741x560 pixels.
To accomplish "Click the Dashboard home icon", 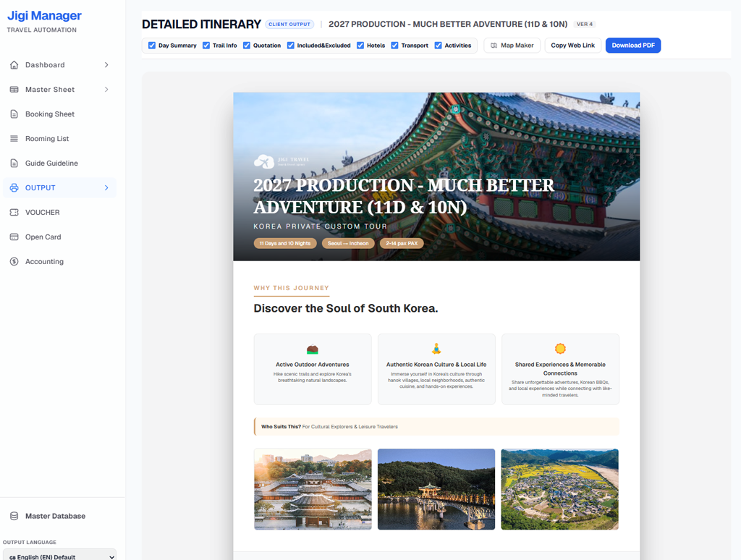I will (x=14, y=64).
